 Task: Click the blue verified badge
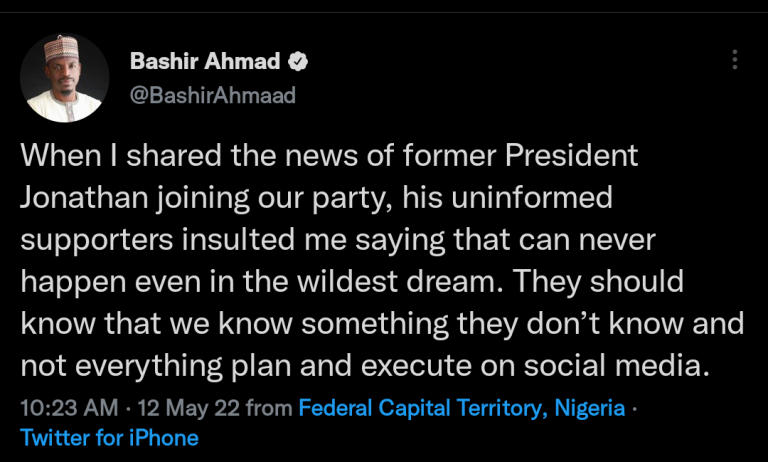pyautogui.click(x=298, y=61)
